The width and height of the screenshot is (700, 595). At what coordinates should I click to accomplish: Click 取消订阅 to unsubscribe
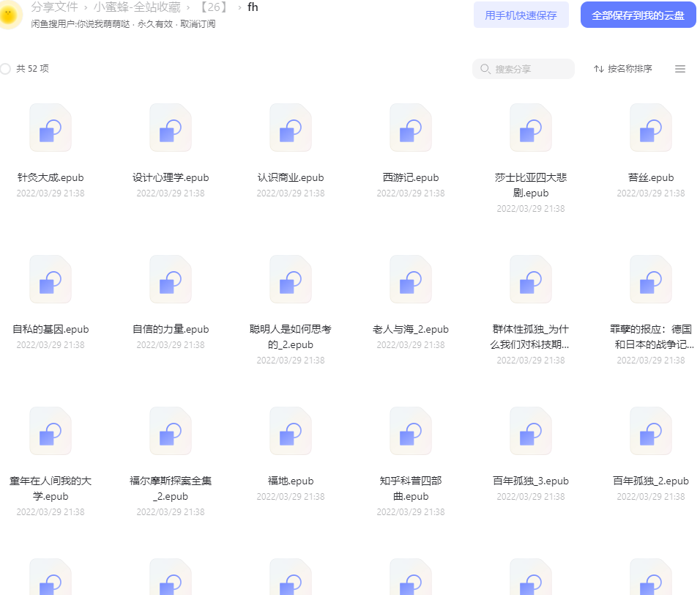pyautogui.click(x=198, y=24)
